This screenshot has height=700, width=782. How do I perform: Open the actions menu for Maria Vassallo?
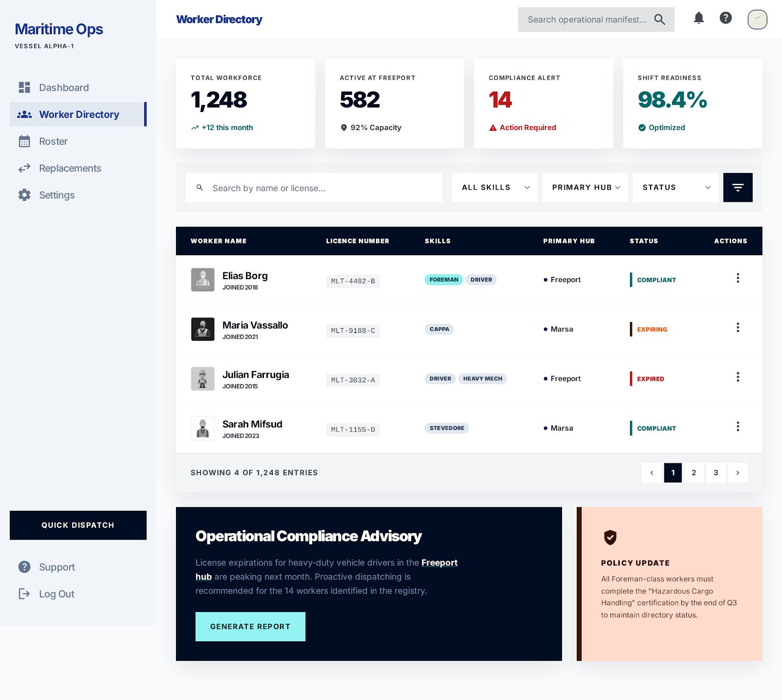(738, 328)
